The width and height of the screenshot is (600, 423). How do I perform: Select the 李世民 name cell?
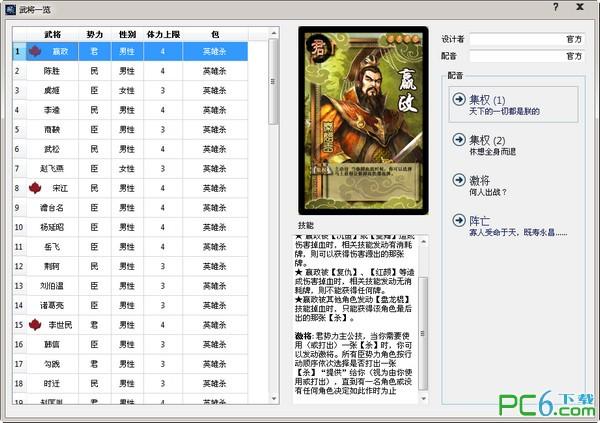pyautogui.click(x=52, y=325)
